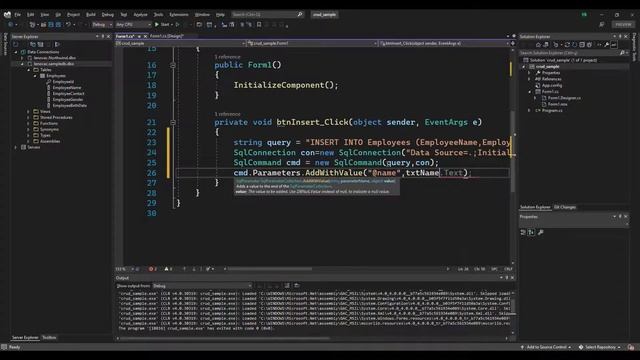This screenshot has width=640, height=360.
Task: Click Solution Explorer properties wrench icon
Action: pyautogui.click(x=607, y=44)
